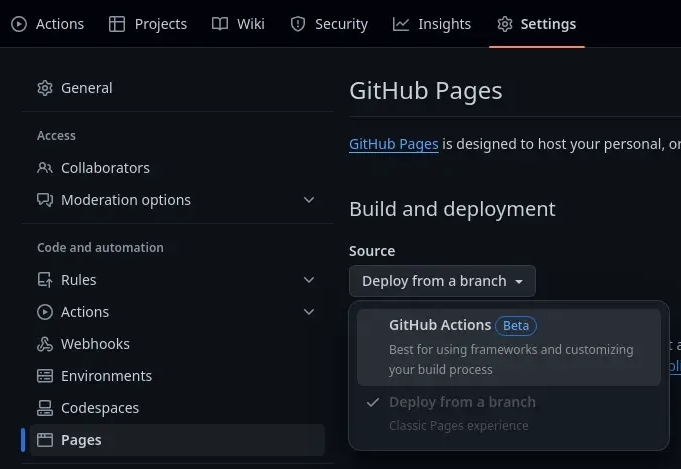Click the Security shield icon
This screenshot has width=681, height=469.
pyautogui.click(x=298, y=24)
